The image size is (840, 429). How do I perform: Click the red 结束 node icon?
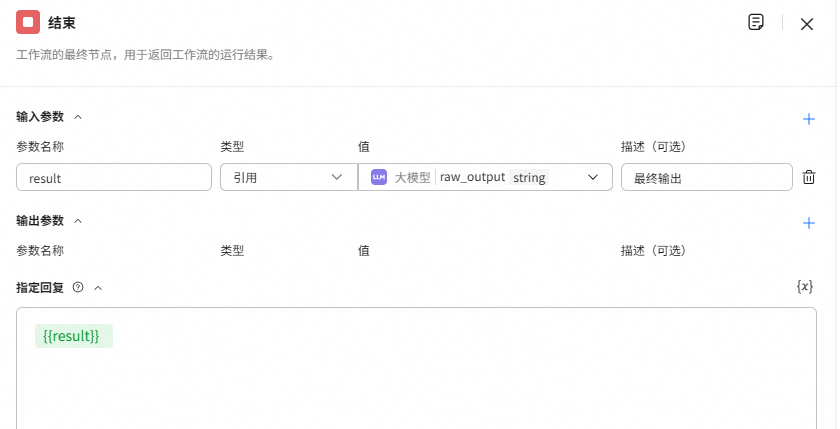pyautogui.click(x=28, y=22)
